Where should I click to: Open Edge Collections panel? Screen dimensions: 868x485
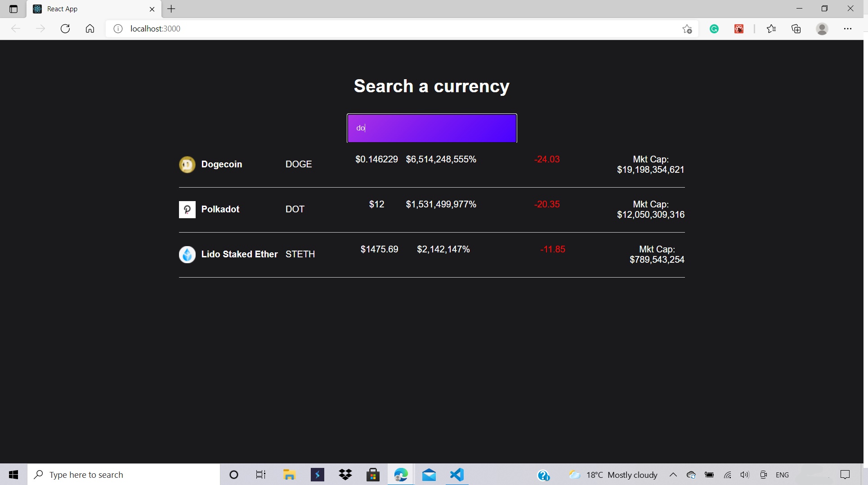pos(796,29)
